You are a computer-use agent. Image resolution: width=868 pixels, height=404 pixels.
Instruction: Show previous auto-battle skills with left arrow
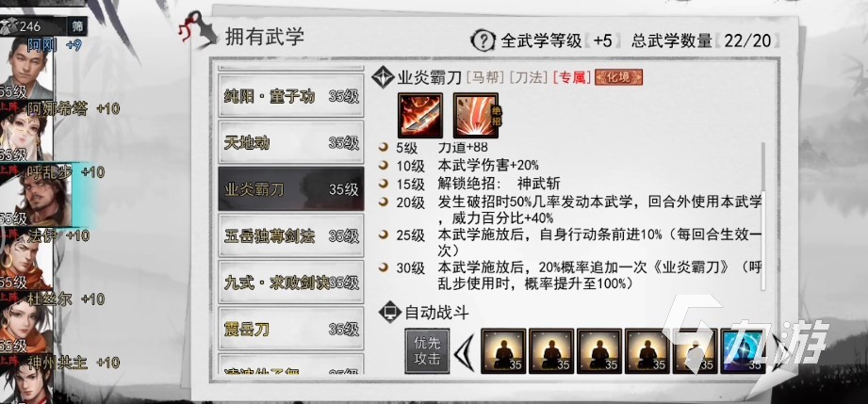[464, 351]
